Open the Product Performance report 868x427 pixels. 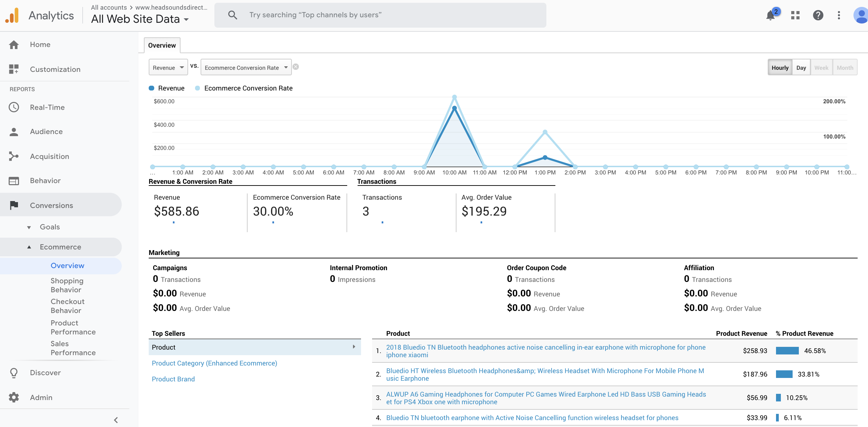click(73, 327)
